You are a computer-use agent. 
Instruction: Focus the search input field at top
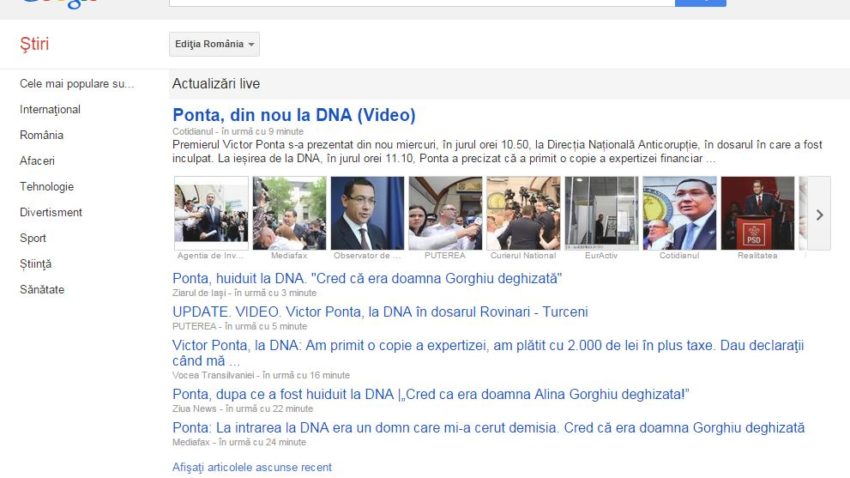422,3
